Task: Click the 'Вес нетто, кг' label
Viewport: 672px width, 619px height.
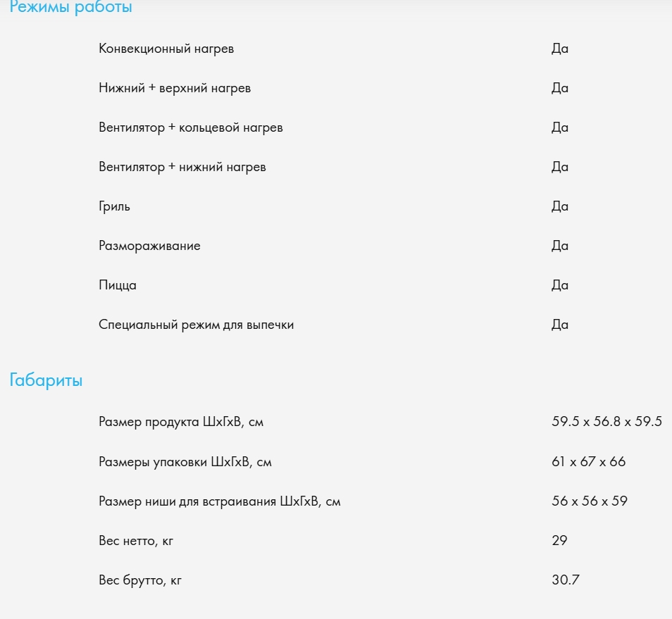Action: point(136,541)
